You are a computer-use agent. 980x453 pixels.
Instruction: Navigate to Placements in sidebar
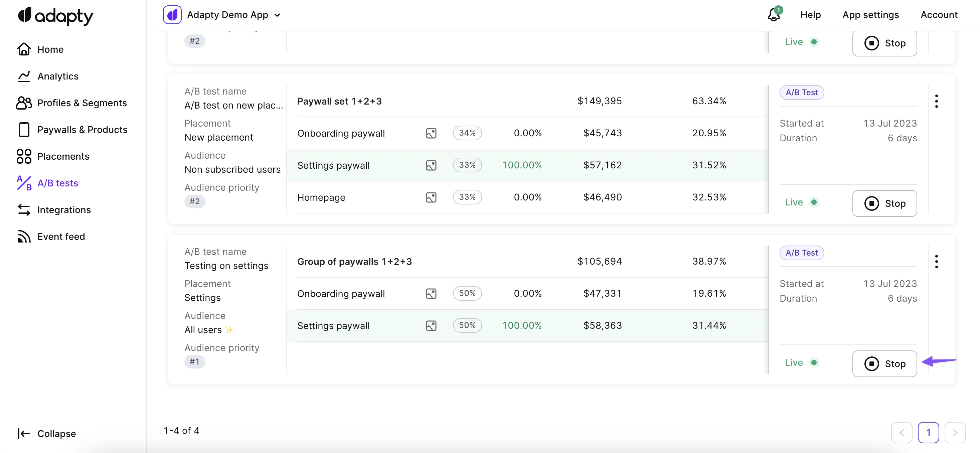63,156
